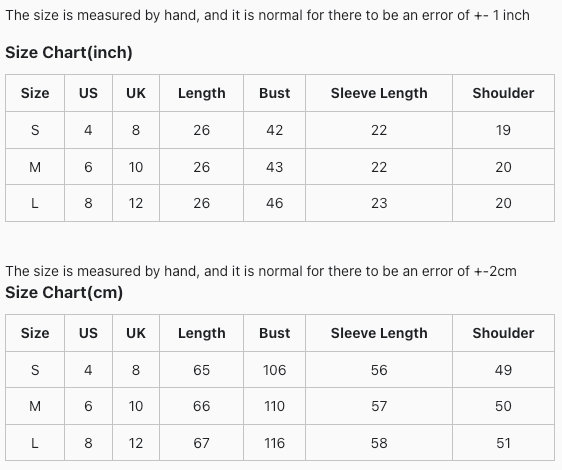Click the Sleeve Length value 57 in cm chart
This screenshot has width=562, height=470.
(379, 406)
